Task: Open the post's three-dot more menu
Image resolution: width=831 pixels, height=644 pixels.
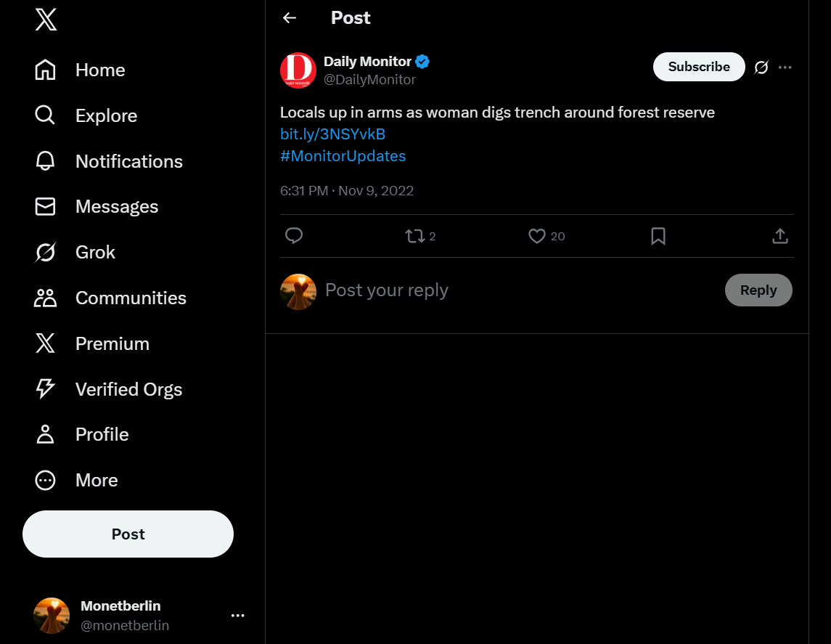Action: click(785, 68)
